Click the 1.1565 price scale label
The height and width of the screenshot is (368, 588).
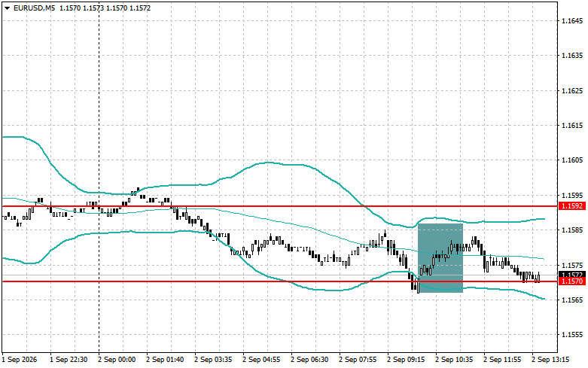pos(572,300)
